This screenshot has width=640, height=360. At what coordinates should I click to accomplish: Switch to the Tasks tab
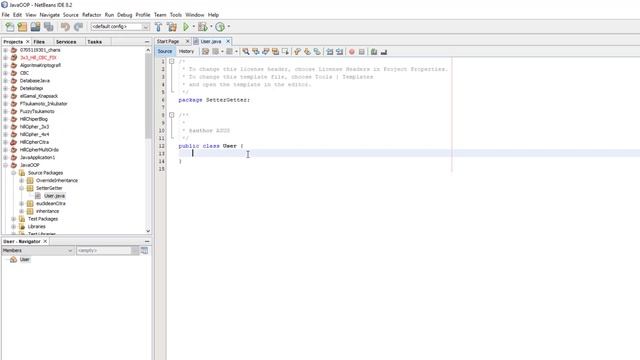(x=95, y=42)
